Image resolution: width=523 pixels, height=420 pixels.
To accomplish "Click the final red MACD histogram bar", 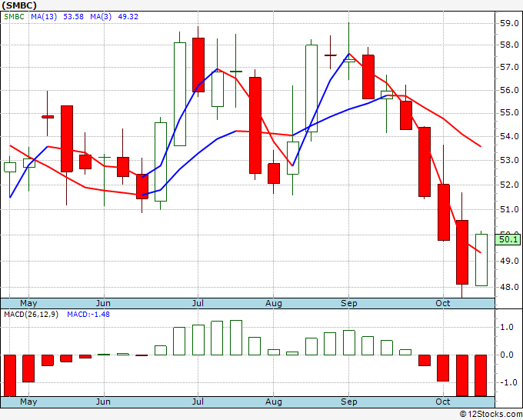I will coord(481,375).
